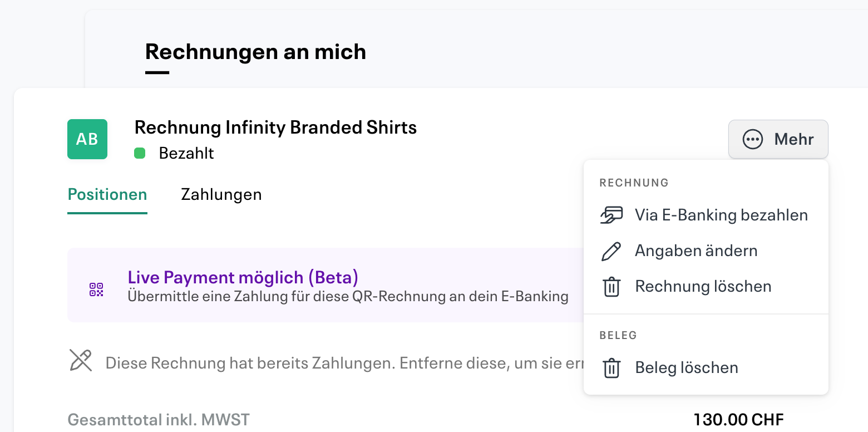Click the pencil icon next to Angaben ändern
Viewport: 868px width, 432px height.
pyautogui.click(x=611, y=251)
